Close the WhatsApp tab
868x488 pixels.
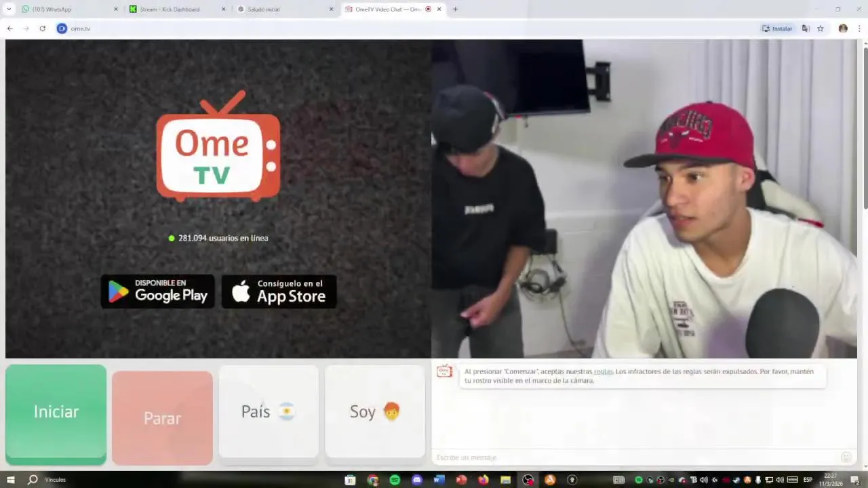coord(115,9)
